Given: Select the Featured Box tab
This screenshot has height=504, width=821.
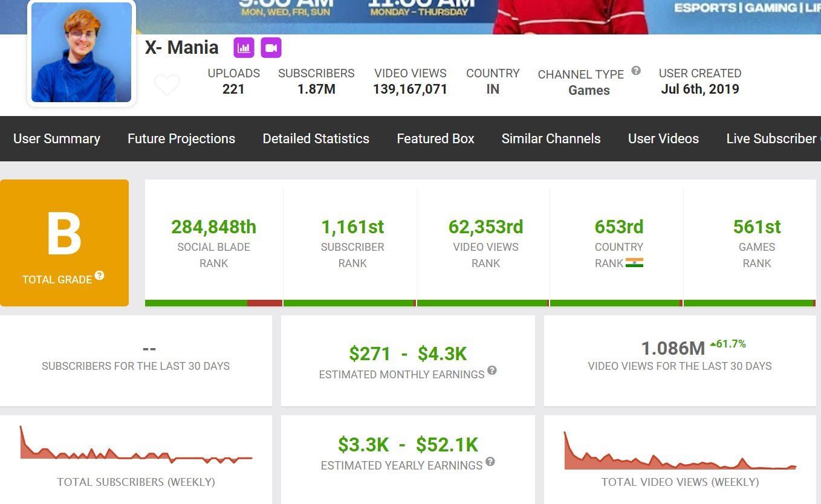Looking at the screenshot, I should pos(435,138).
